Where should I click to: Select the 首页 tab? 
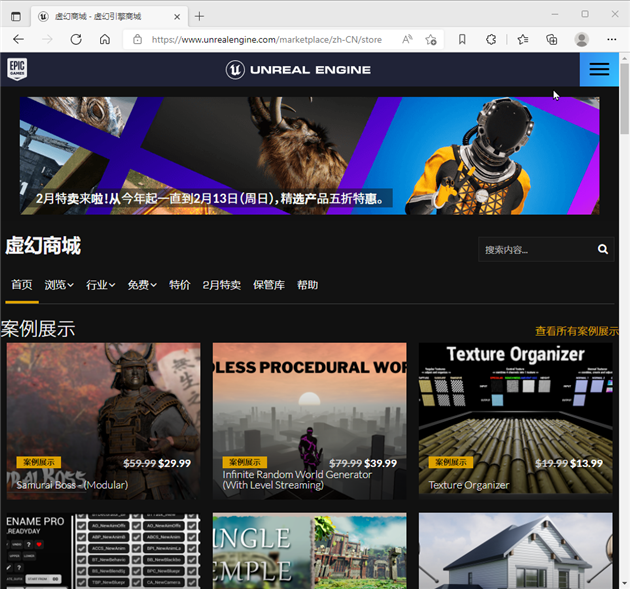point(22,285)
